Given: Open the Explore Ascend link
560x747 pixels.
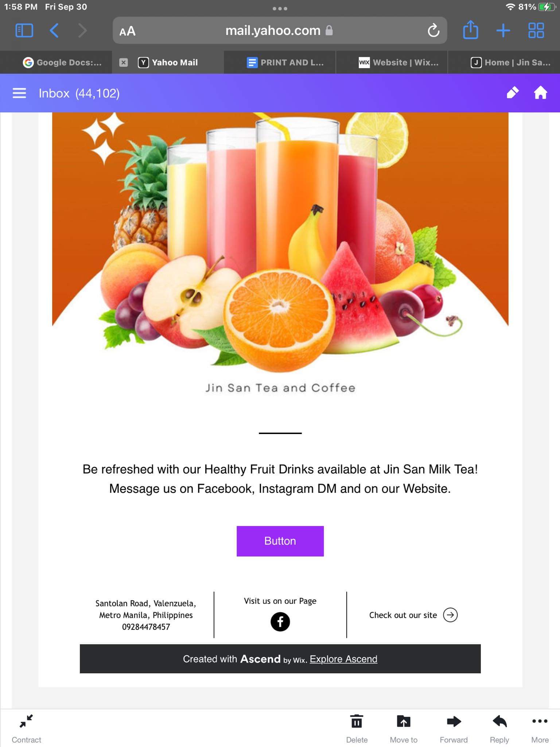Looking at the screenshot, I should click(343, 659).
